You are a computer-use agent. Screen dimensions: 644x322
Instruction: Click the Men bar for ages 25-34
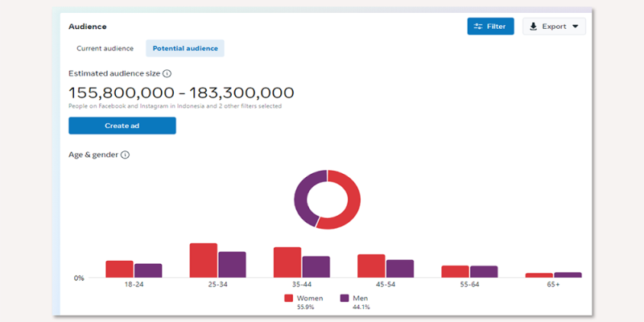coord(232,265)
